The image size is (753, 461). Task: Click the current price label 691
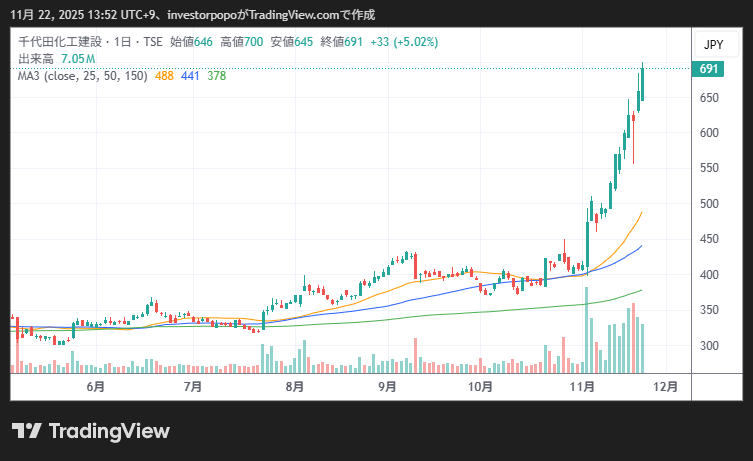pos(710,69)
